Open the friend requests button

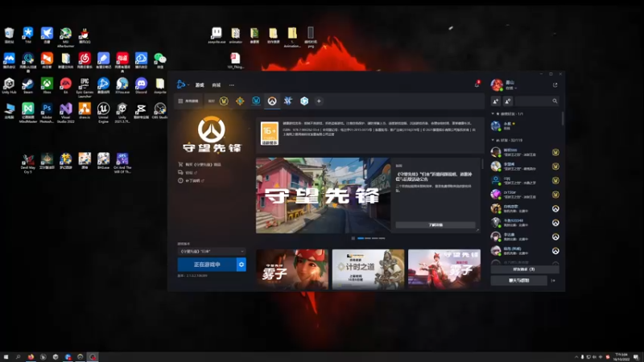click(x=525, y=269)
